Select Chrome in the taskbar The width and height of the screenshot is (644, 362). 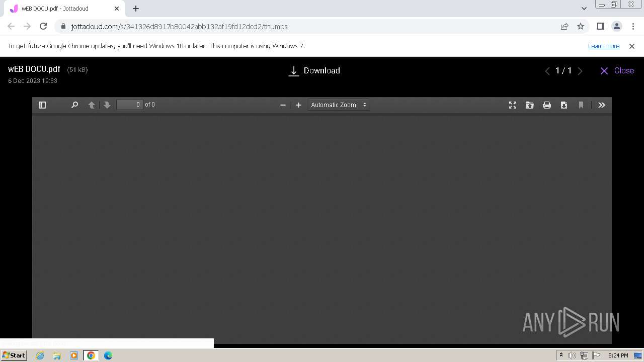91,355
